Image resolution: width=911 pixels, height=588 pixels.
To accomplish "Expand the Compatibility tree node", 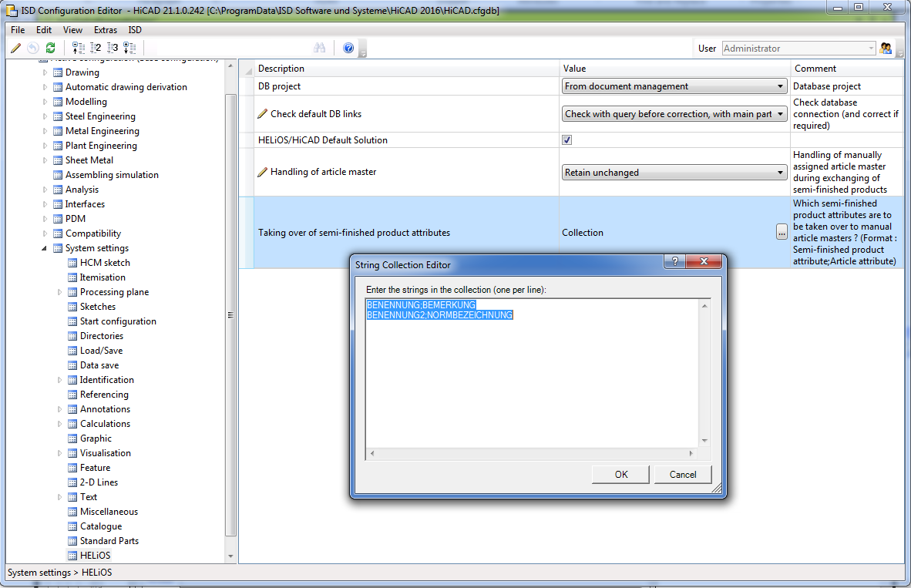I will [45, 234].
